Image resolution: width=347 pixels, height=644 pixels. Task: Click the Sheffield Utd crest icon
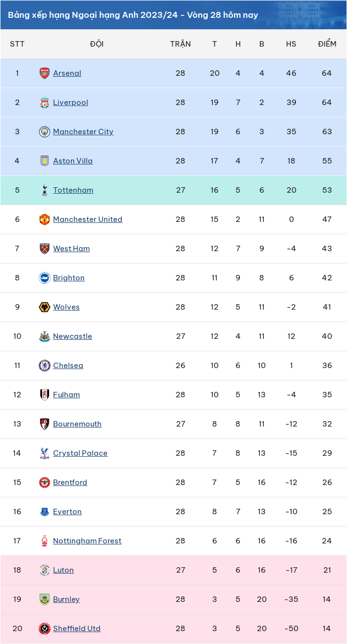pos(45,629)
